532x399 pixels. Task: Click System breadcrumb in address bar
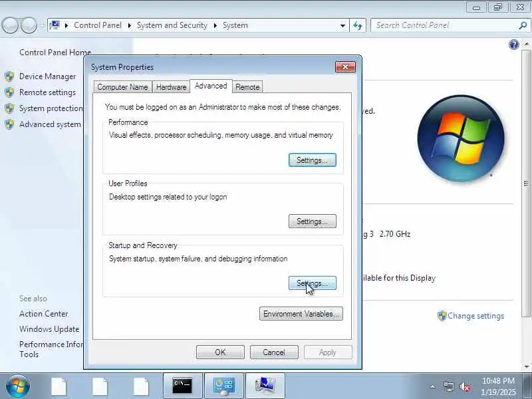(235, 25)
